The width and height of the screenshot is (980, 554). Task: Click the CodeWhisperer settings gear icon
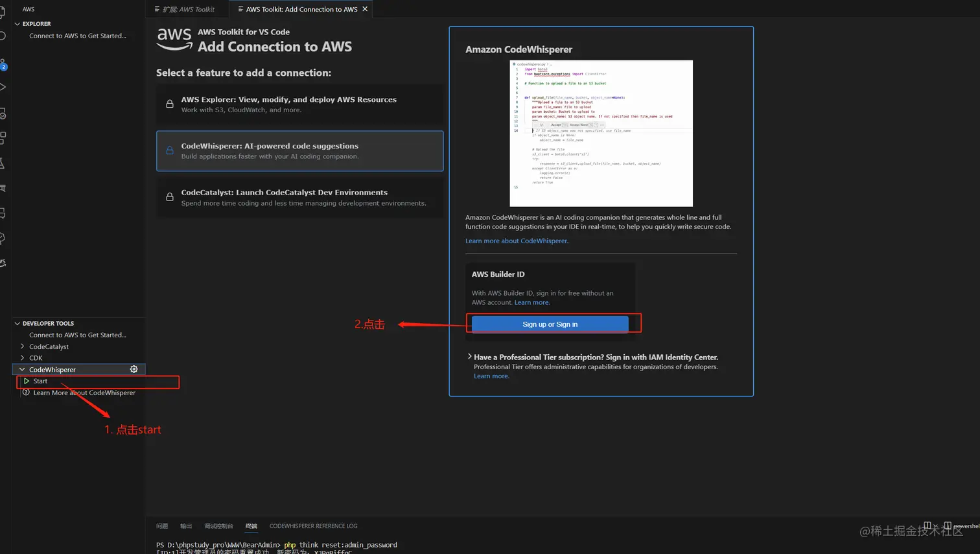(x=134, y=369)
